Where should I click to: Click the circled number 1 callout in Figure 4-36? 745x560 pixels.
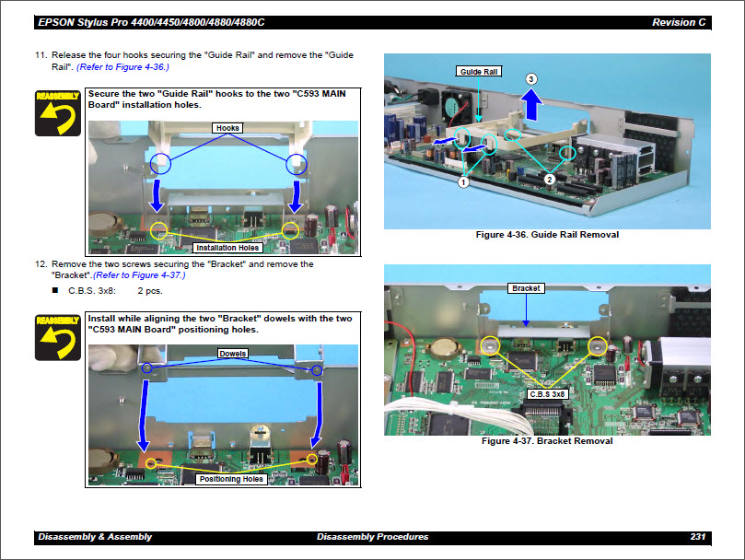(x=462, y=182)
